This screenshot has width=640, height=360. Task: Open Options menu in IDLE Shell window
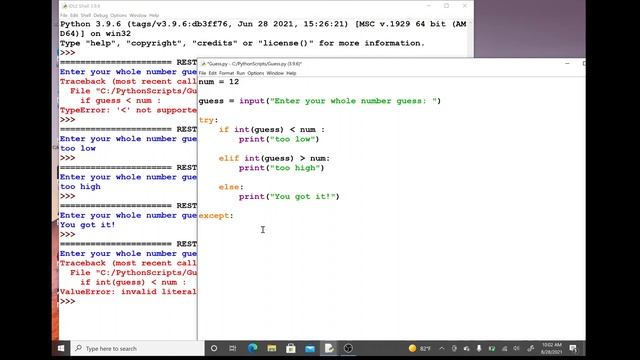pos(118,16)
